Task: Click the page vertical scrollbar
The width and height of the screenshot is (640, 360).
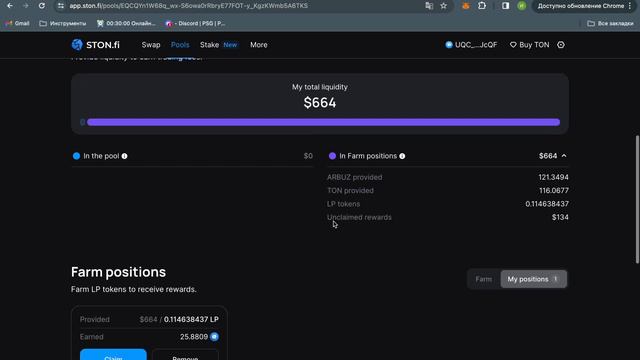Action: point(637,199)
